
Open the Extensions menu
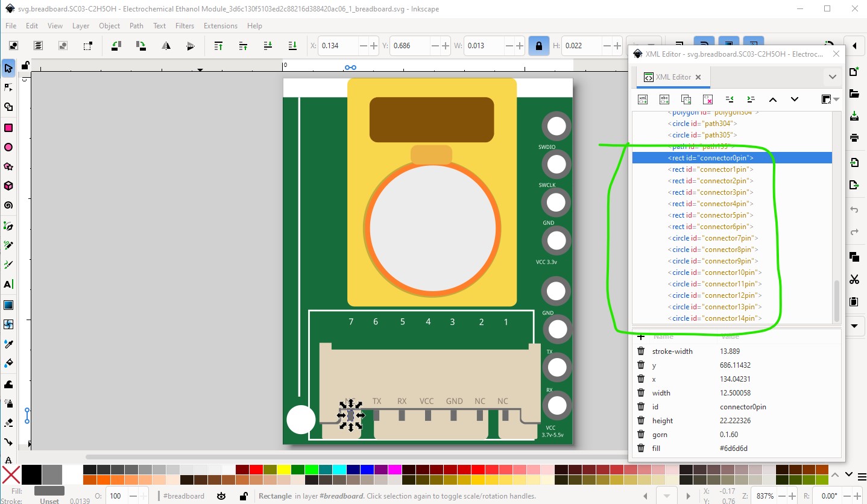(x=220, y=26)
